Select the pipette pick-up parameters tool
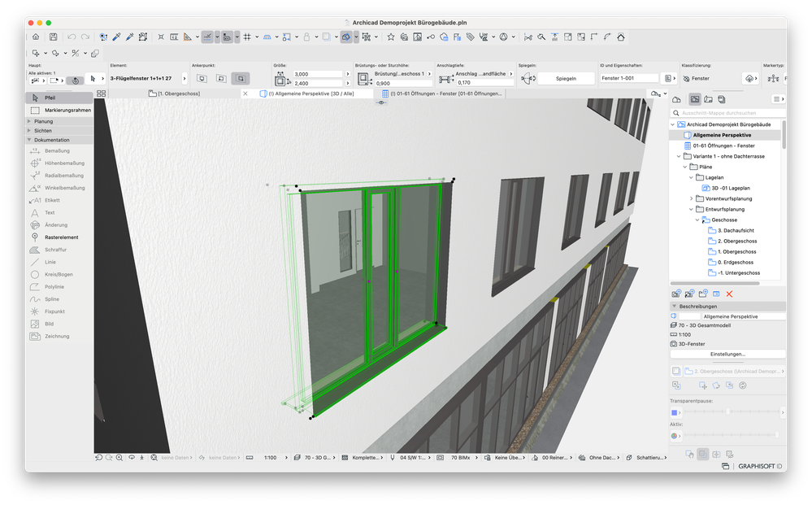The height and width of the screenshot is (505, 812). 116,37
